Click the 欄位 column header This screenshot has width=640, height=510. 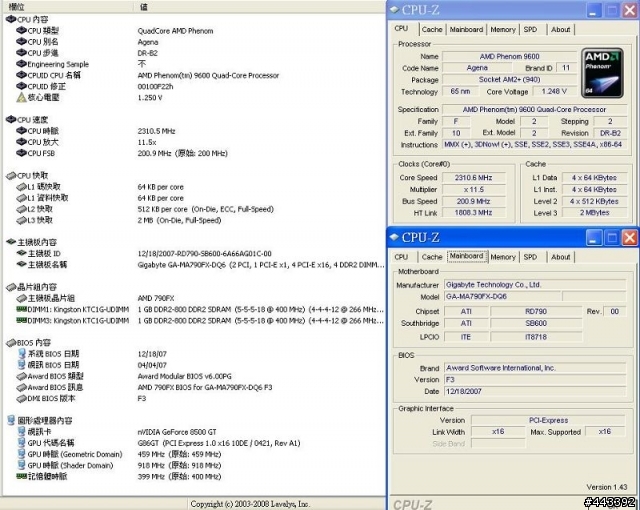67,7
